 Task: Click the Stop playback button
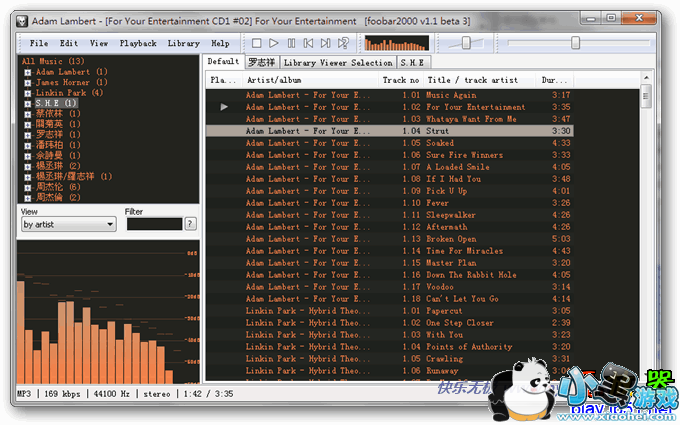256,43
